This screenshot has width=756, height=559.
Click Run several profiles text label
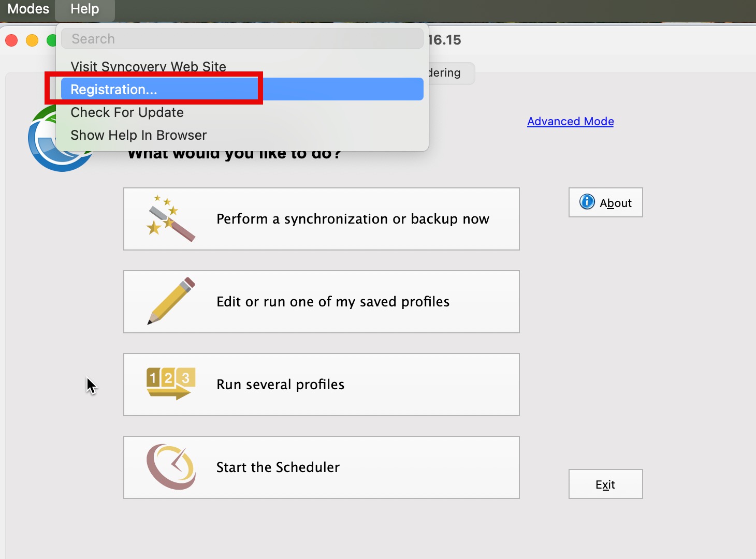[280, 385]
